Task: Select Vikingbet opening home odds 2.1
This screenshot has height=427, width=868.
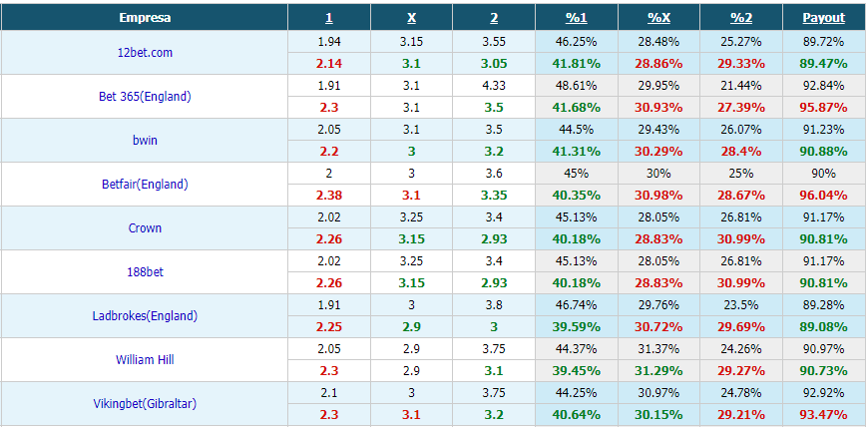Action: [329, 393]
